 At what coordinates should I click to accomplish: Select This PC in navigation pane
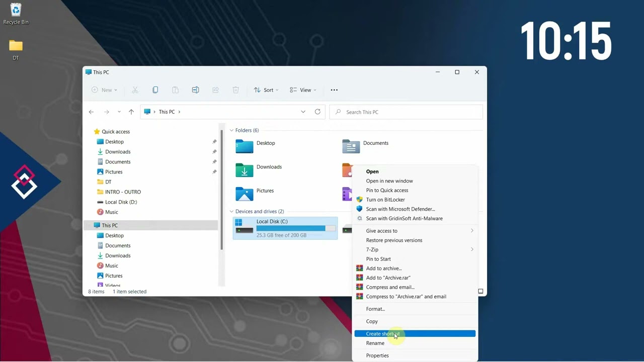click(151, 225)
